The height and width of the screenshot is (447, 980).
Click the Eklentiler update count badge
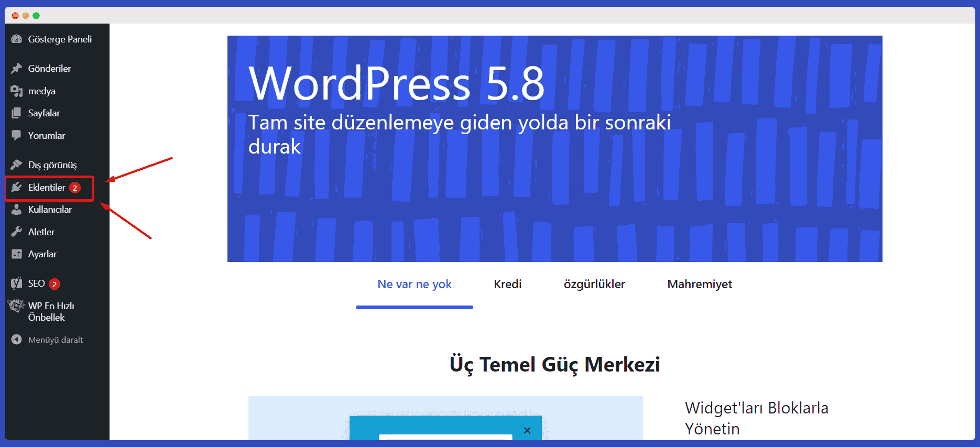point(75,188)
